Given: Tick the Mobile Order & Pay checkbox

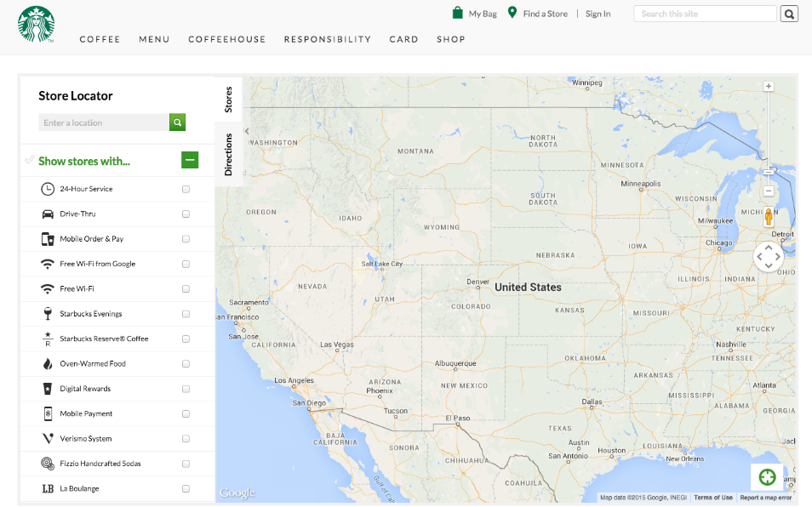Looking at the screenshot, I should (186, 239).
